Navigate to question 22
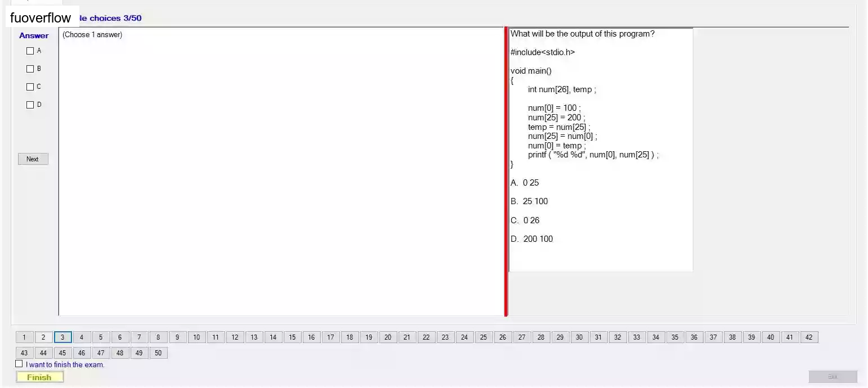The height and width of the screenshot is (388, 868). (x=426, y=337)
